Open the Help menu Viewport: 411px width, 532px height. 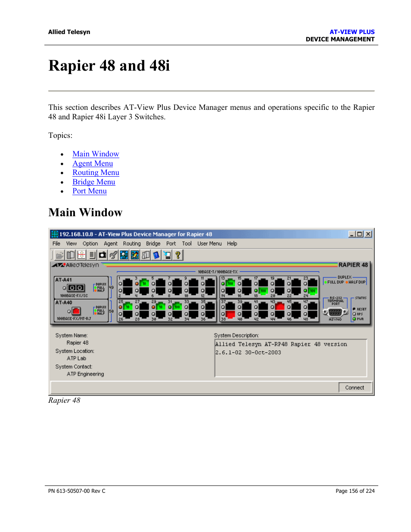point(232,243)
